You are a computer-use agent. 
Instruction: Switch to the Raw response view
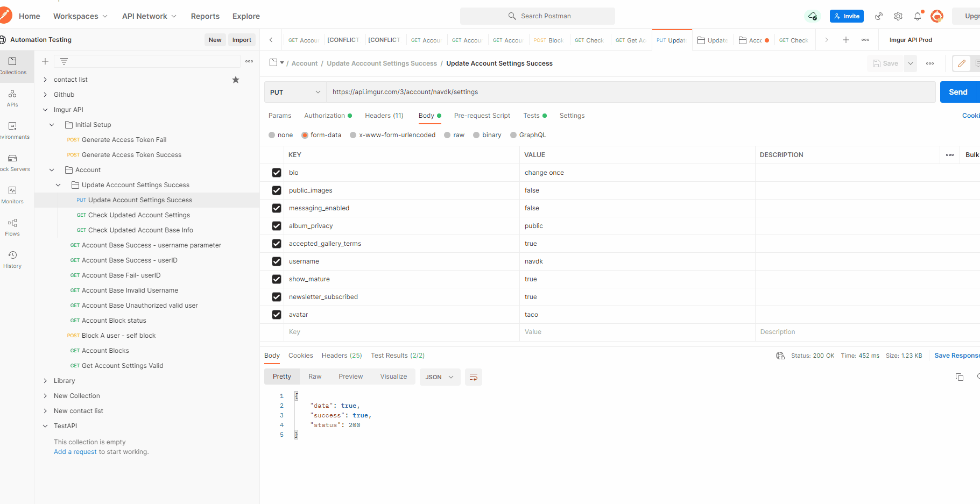coord(315,377)
